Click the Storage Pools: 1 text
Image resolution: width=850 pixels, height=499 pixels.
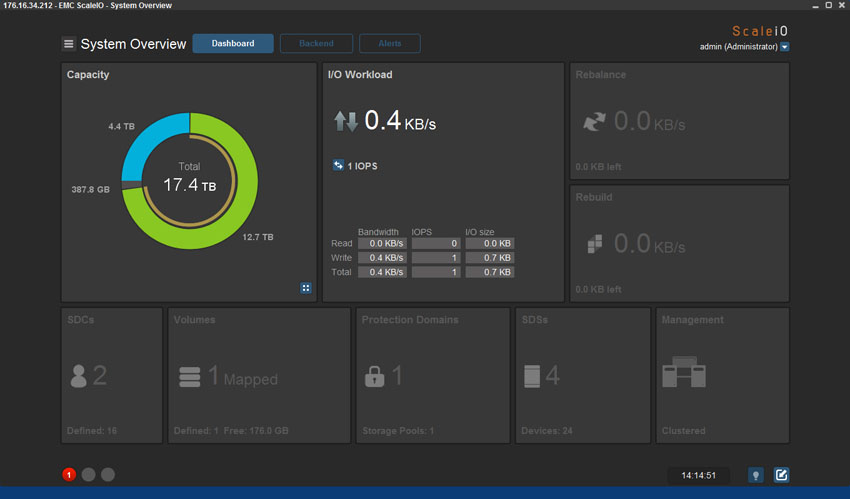pos(398,431)
